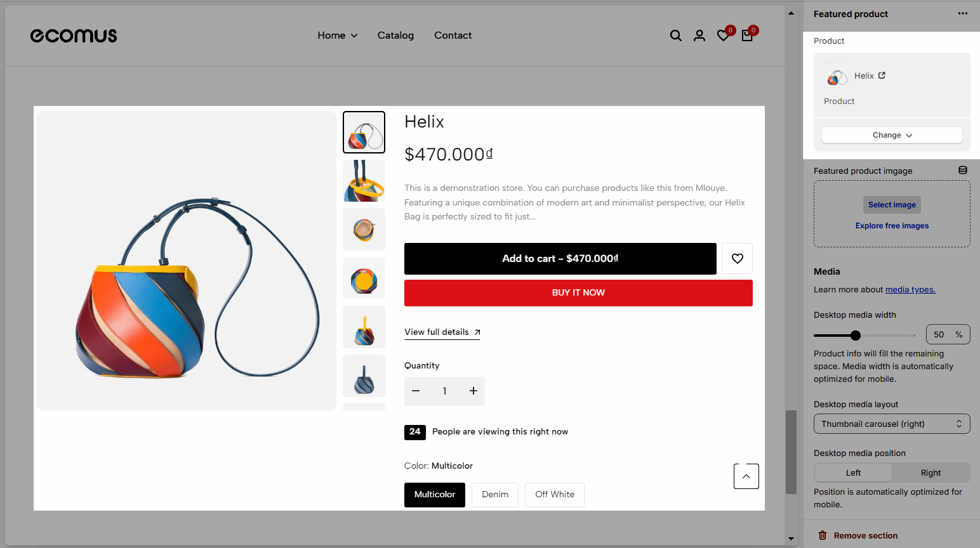
Task: Click the back-to-top arrow button
Action: tap(746, 476)
